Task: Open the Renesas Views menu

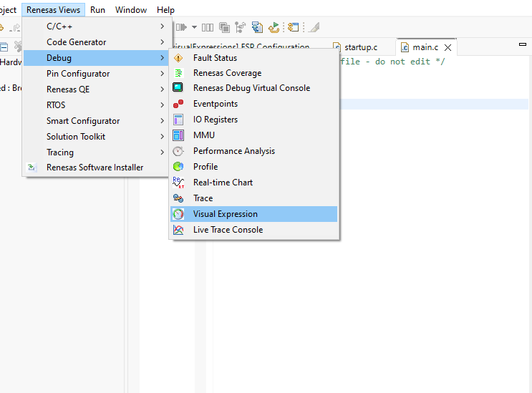Action: (x=53, y=10)
